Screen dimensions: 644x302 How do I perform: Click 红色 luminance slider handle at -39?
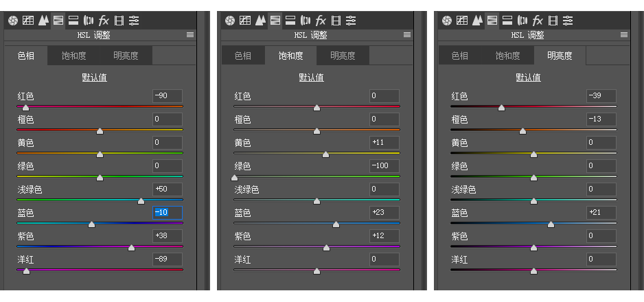(501, 108)
